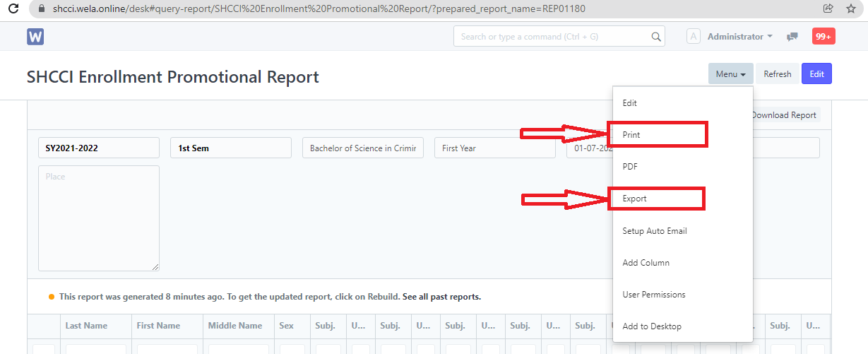
Task: Click the Wela W logo icon
Action: 35,37
